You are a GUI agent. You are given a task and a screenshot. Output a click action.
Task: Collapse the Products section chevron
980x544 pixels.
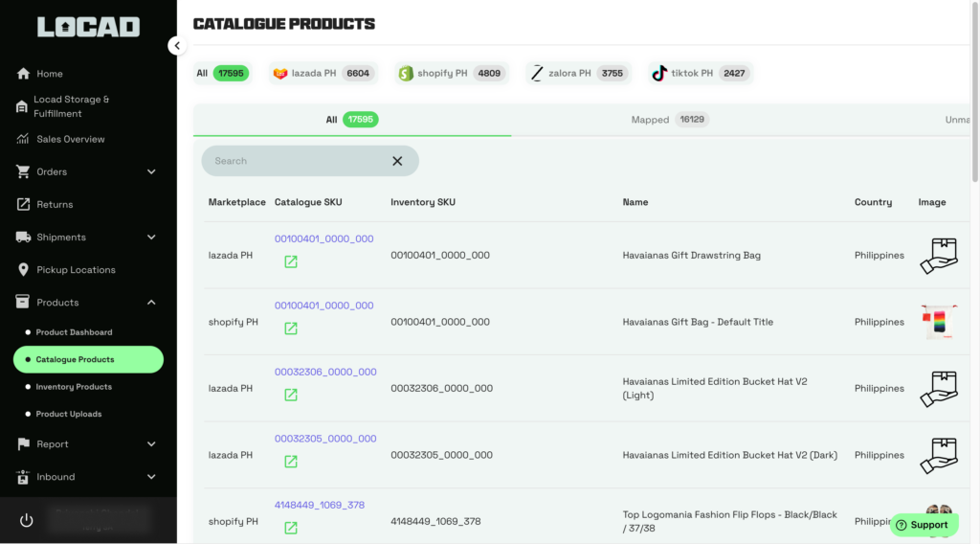(x=151, y=303)
